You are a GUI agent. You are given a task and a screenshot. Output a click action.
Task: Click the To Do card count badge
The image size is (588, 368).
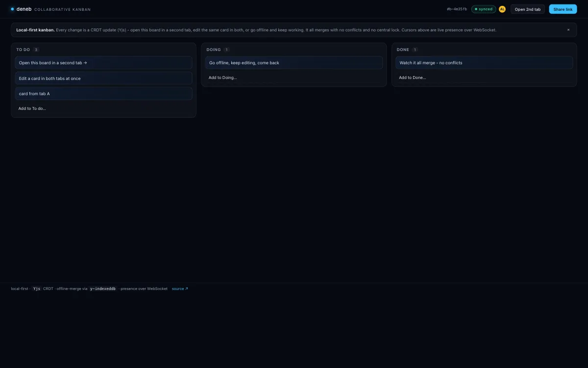[36, 50]
